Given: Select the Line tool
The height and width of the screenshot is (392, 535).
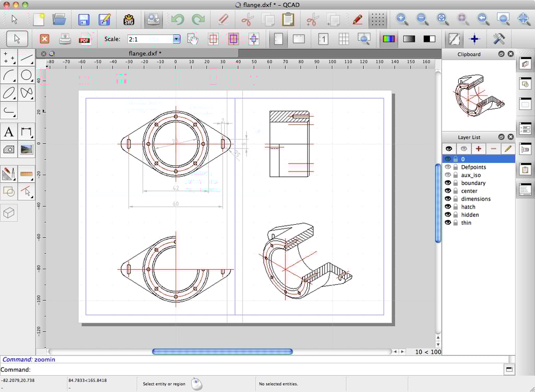Looking at the screenshot, I should (x=27, y=57).
